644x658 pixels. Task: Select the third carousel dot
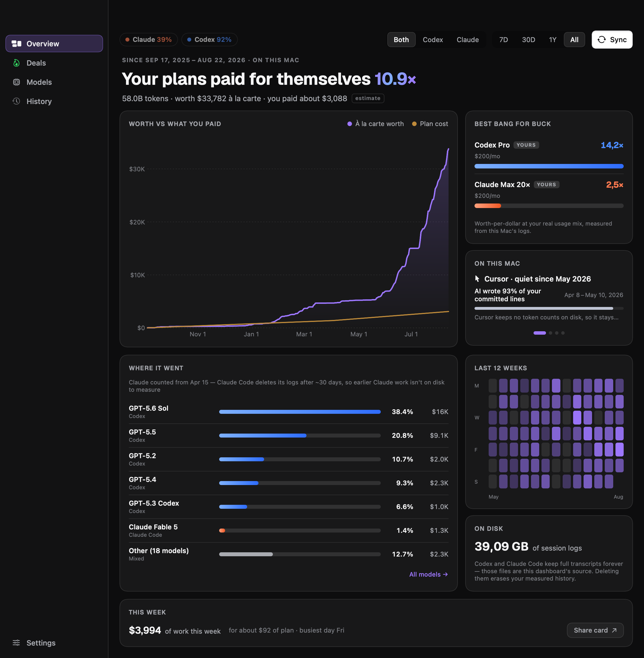click(557, 333)
